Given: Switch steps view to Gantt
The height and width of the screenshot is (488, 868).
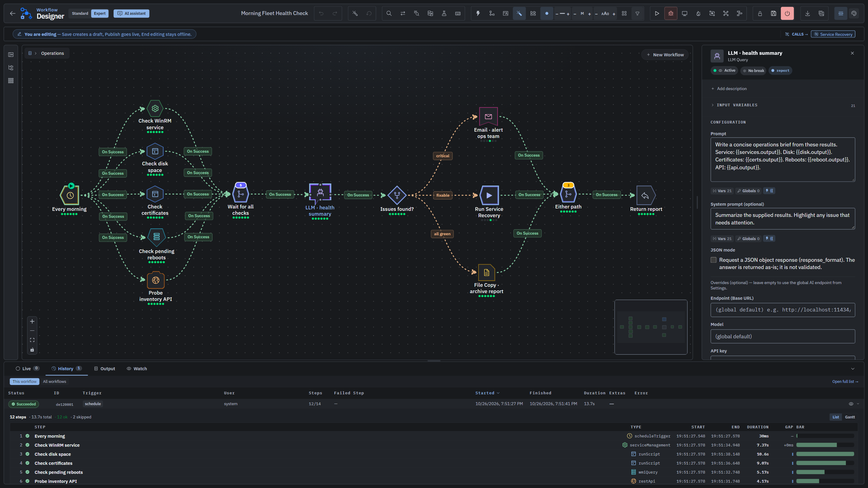Looking at the screenshot, I should [850, 417].
